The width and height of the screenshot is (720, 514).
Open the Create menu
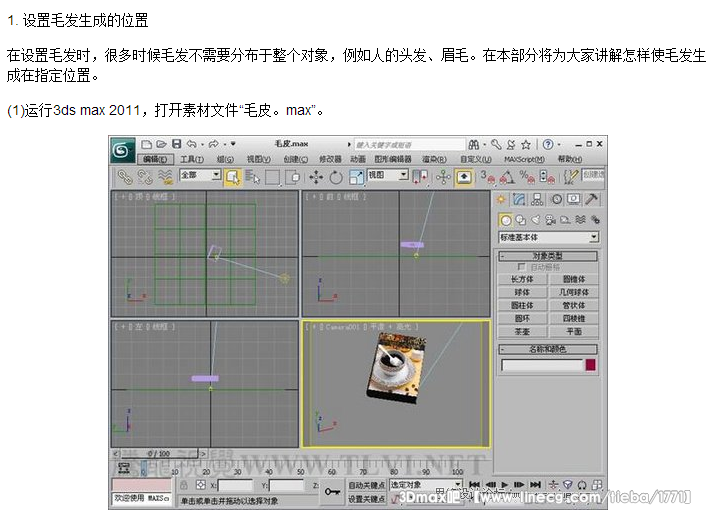296,159
